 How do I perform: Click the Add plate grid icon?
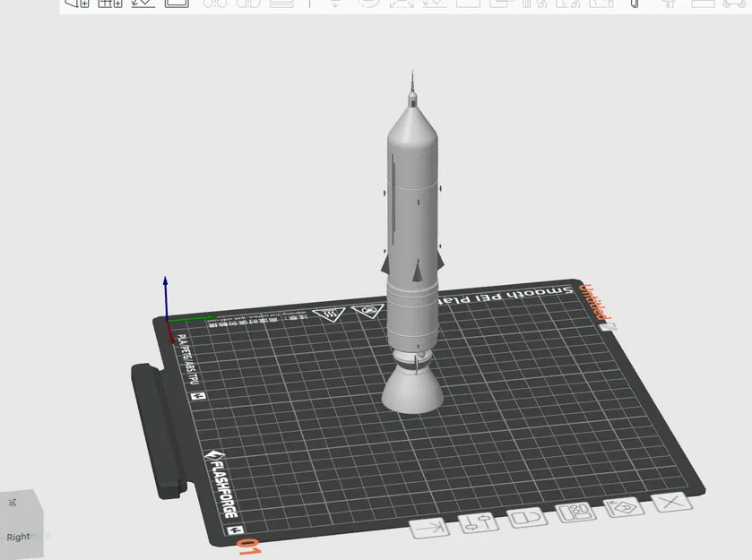click(x=110, y=3)
